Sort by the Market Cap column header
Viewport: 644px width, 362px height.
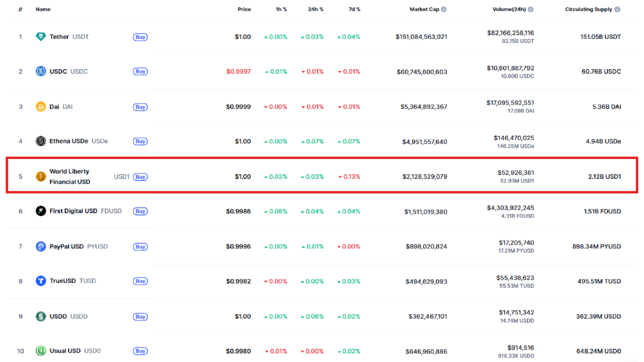pyautogui.click(x=425, y=9)
